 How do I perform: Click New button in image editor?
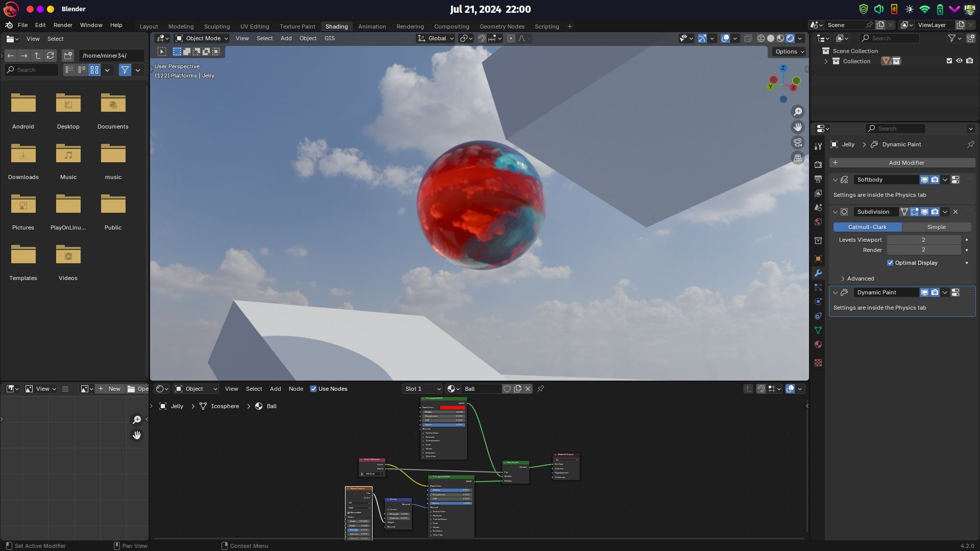point(110,389)
